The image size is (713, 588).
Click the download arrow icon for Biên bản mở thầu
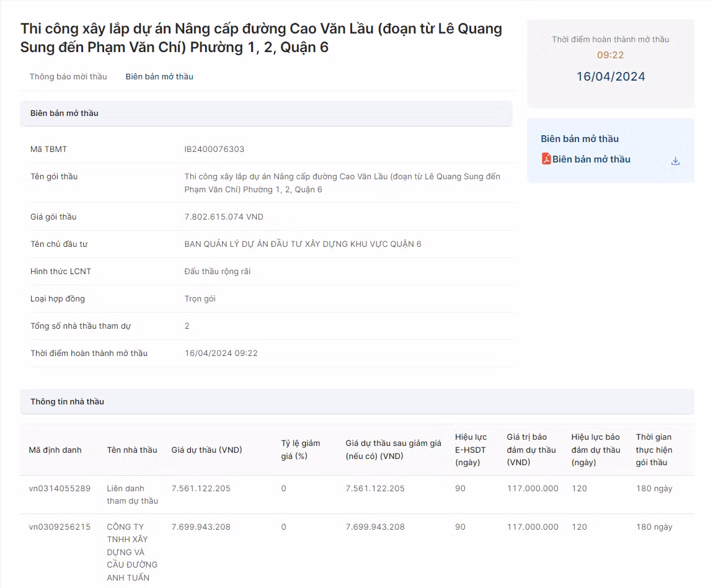pos(675,161)
